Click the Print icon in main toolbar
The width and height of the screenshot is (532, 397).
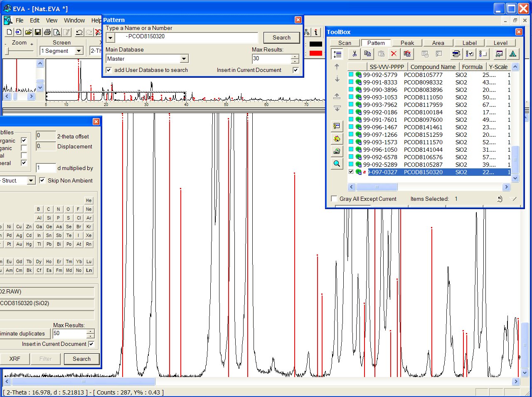[47, 32]
